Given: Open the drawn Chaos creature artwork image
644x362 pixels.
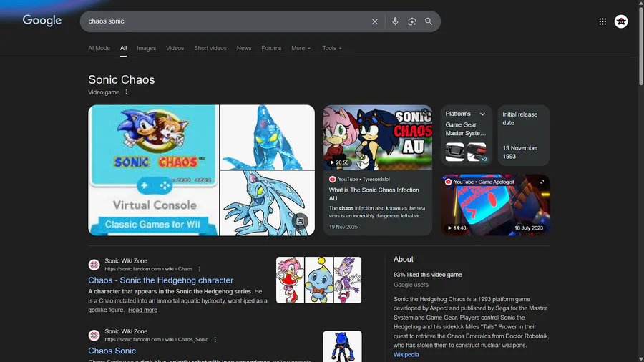Looking at the screenshot, I should point(268,203).
